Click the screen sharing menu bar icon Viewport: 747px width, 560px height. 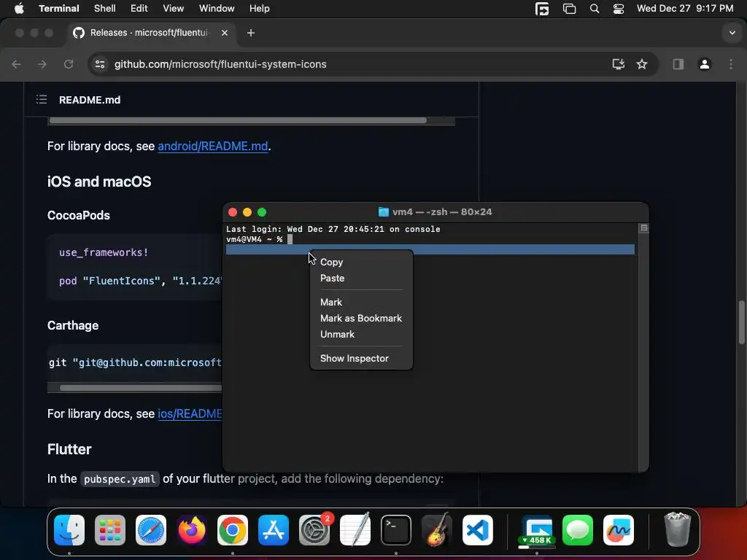pyautogui.click(x=542, y=9)
